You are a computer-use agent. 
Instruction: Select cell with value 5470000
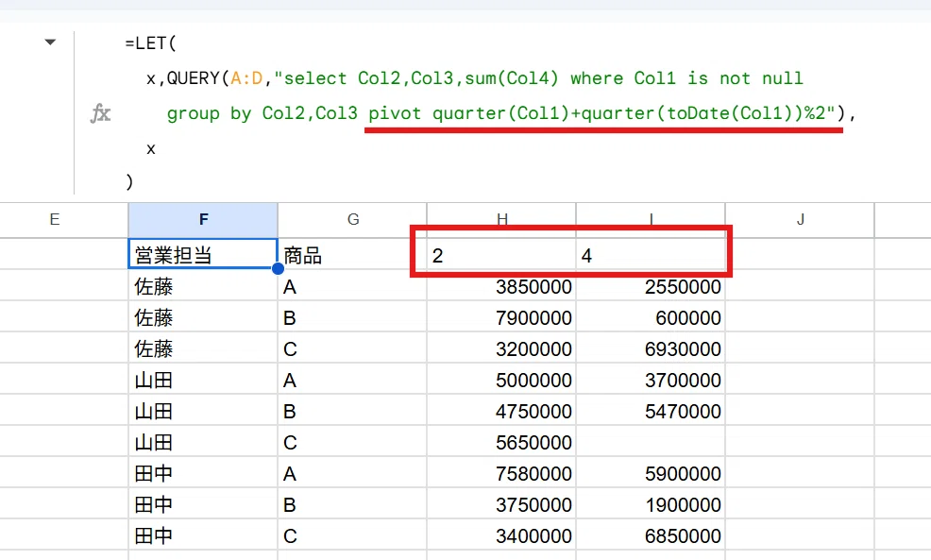click(651, 411)
